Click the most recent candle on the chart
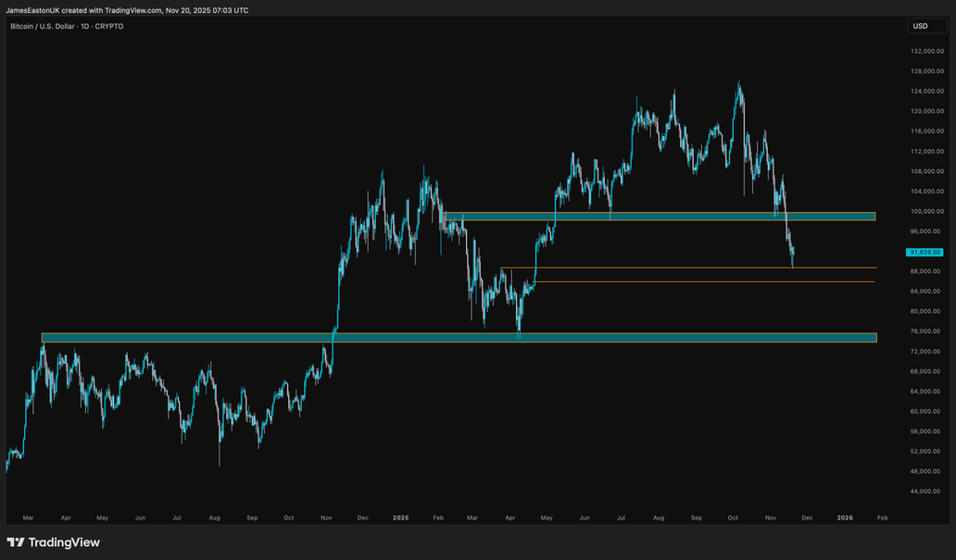956x560 pixels. tap(793, 255)
